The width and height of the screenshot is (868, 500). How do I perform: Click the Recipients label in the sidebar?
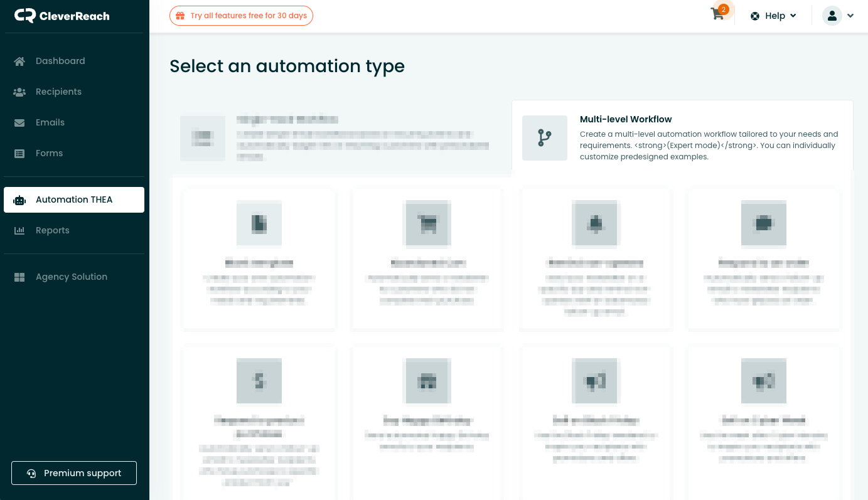pyautogui.click(x=58, y=92)
